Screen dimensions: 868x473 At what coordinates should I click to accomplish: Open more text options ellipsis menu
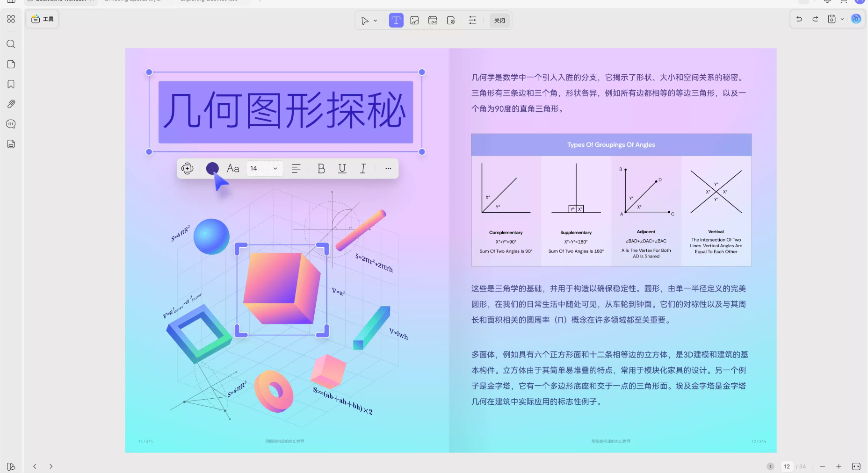(x=388, y=169)
